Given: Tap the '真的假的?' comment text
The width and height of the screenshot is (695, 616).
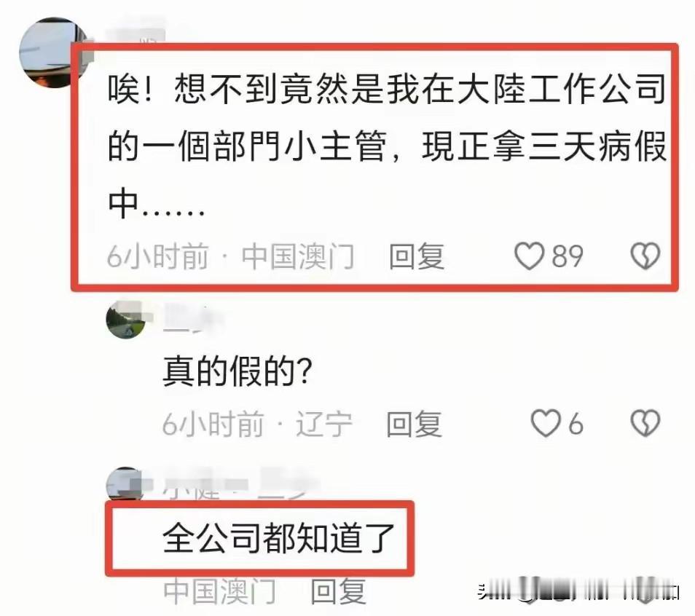Looking at the screenshot, I should [237, 371].
